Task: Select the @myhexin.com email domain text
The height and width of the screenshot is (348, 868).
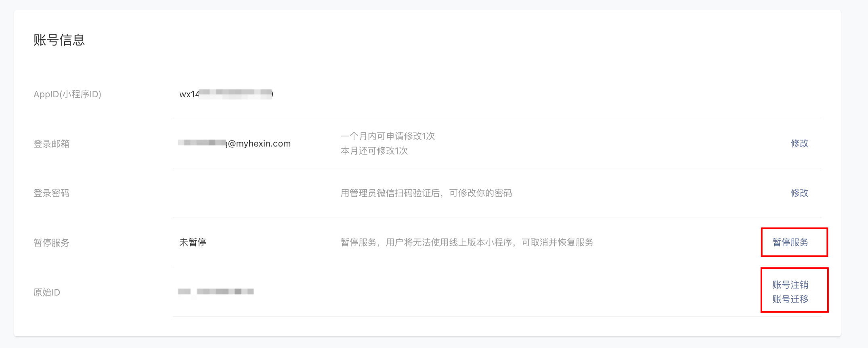Action: coord(259,143)
